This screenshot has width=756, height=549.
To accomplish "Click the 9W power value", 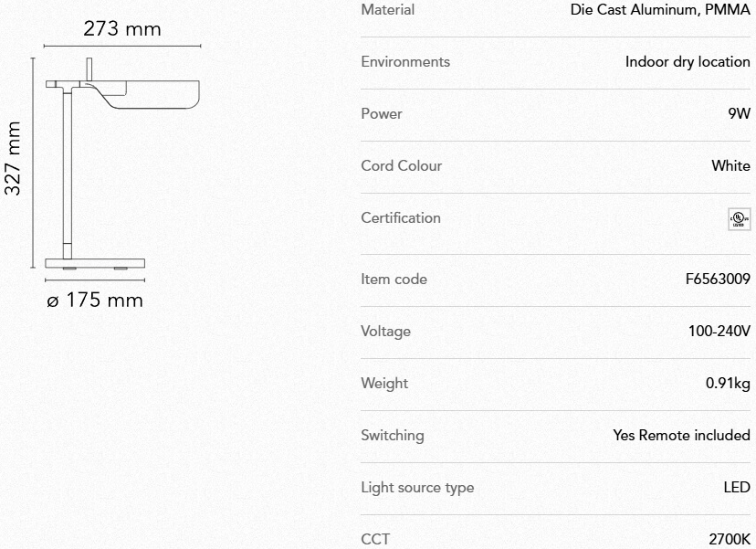I will [739, 114].
